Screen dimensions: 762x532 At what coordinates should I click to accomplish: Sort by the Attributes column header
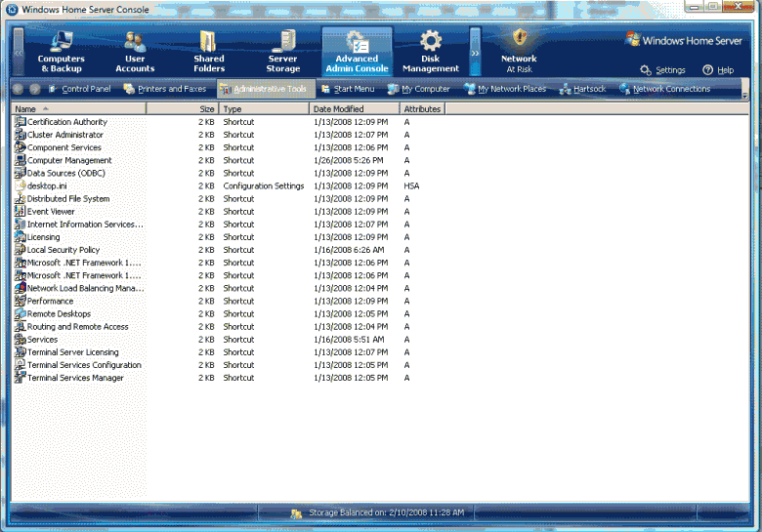422,108
